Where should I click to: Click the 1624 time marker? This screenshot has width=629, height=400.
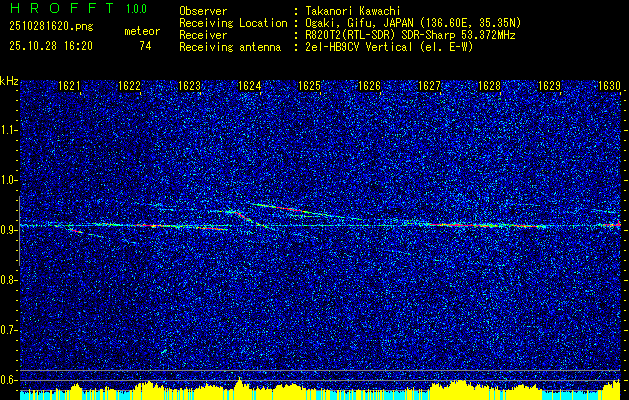coord(249,86)
